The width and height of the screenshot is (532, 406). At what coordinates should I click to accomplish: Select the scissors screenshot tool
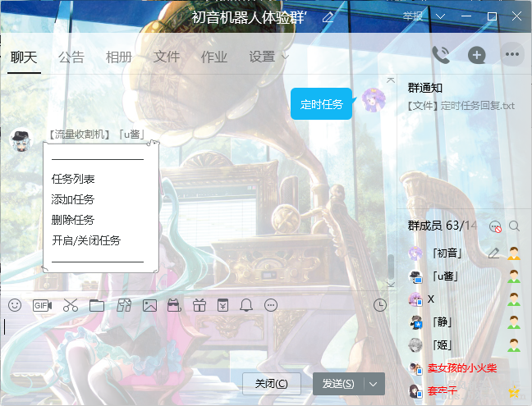[x=71, y=305]
